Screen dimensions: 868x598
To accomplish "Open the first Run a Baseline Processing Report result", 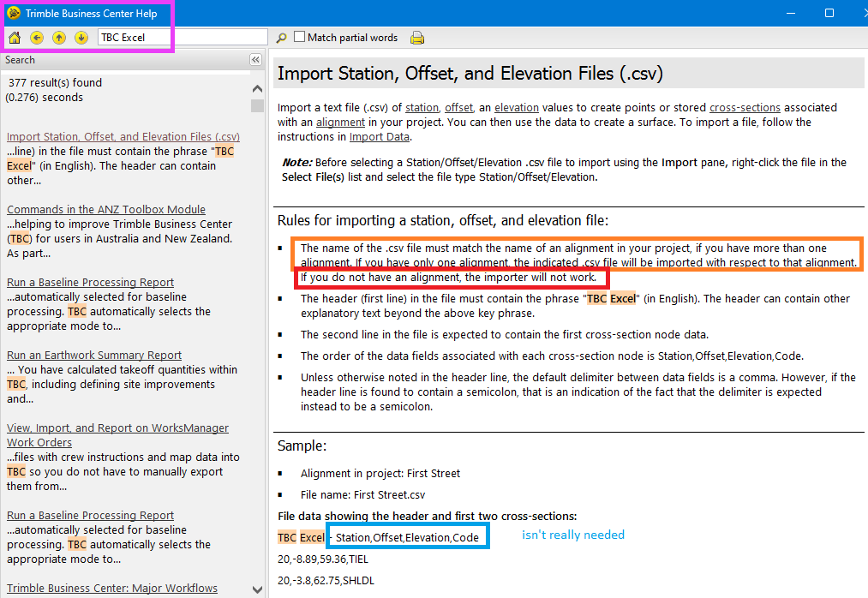I will pos(90,283).
